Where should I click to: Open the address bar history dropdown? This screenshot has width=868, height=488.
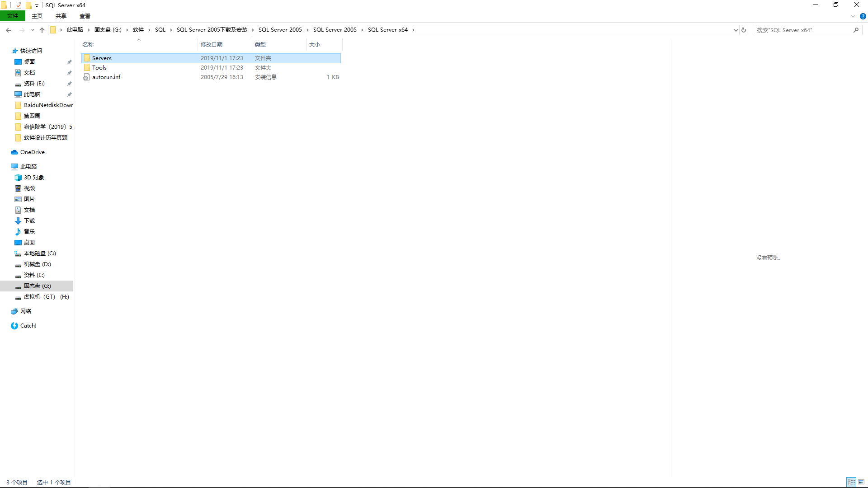click(x=736, y=30)
